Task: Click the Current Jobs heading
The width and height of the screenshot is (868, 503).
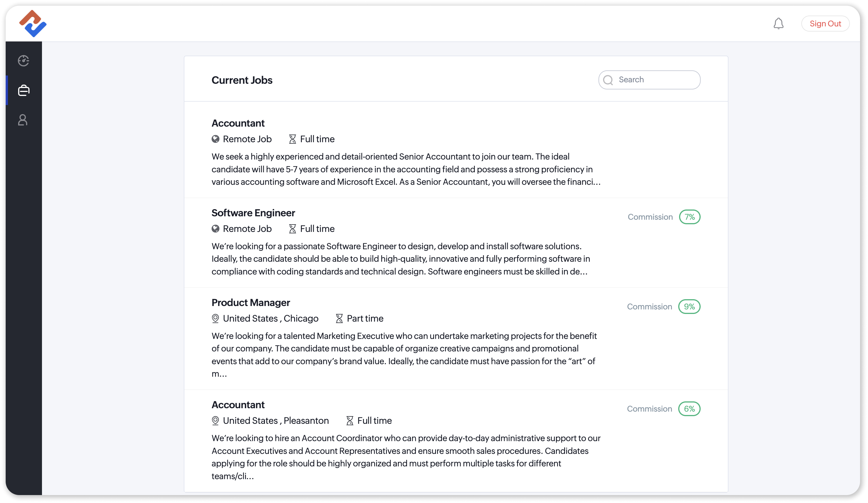Action: click(x=242, y=80)
